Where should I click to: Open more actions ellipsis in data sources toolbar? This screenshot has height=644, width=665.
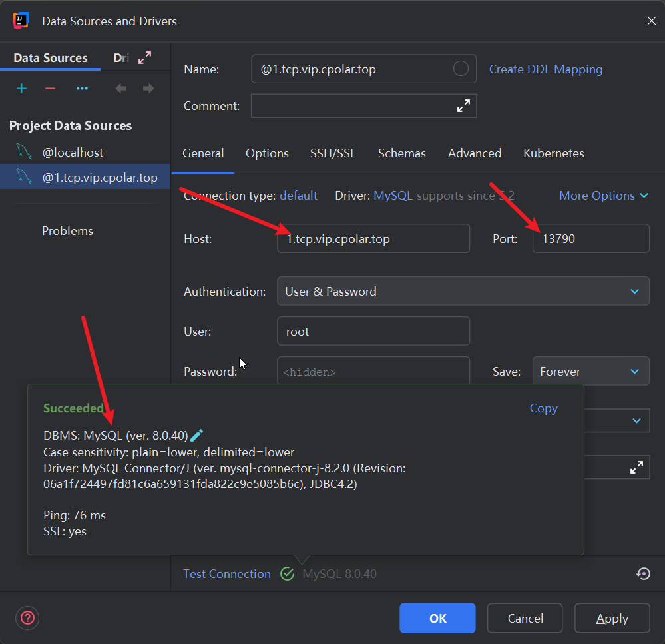click(82, 89)
